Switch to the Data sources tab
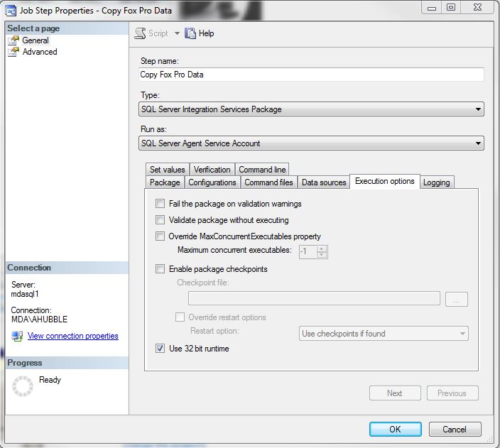500x448 pixels. [x=324, y=182]
